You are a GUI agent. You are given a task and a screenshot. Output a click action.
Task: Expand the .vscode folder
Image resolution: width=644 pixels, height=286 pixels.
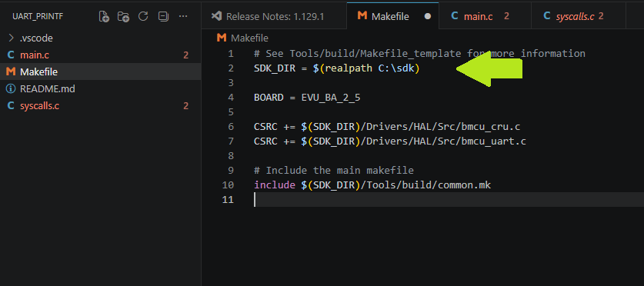[x=101, y=38]
